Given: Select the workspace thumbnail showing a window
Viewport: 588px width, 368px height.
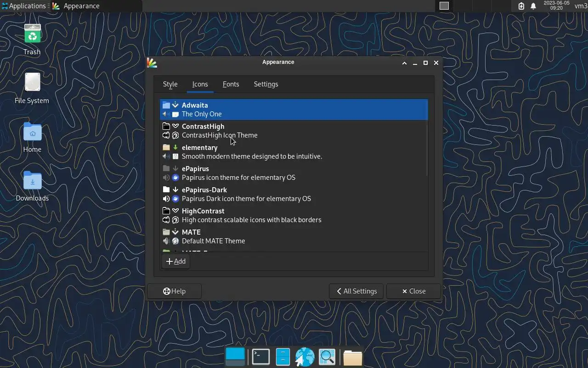Looking at the screenshot, I should pyautogui.click(x=444, y=6).
